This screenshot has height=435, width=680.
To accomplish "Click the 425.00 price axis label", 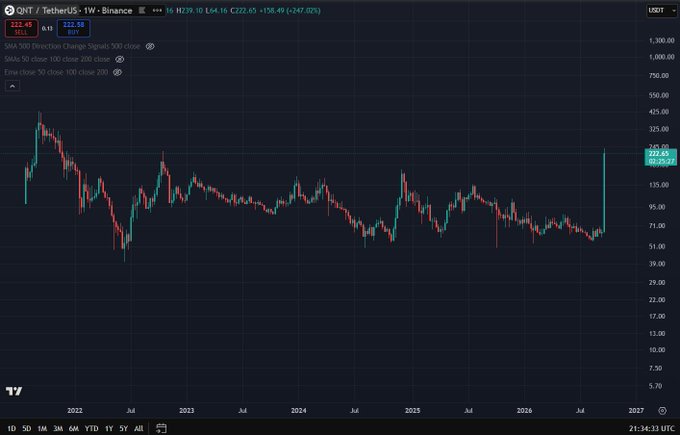I will [x=659, y=111].
